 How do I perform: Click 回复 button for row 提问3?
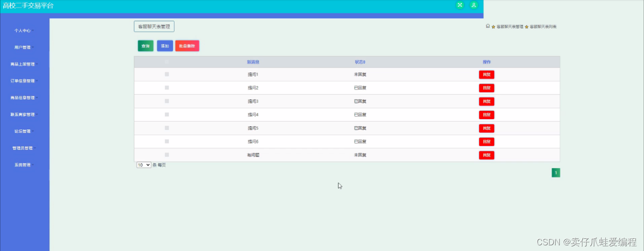(487, 101)
